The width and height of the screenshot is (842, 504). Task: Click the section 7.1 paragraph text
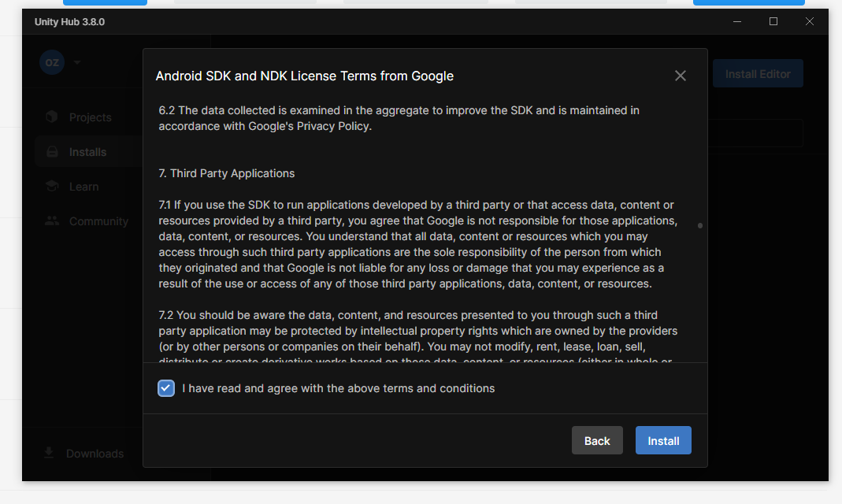point(417,244)
